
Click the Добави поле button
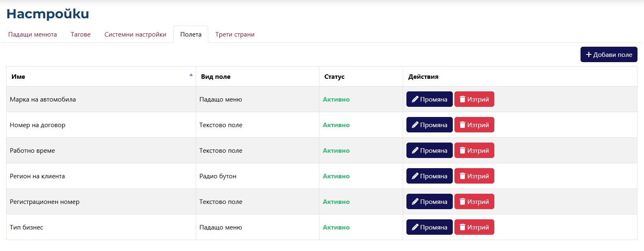(609, 54)
